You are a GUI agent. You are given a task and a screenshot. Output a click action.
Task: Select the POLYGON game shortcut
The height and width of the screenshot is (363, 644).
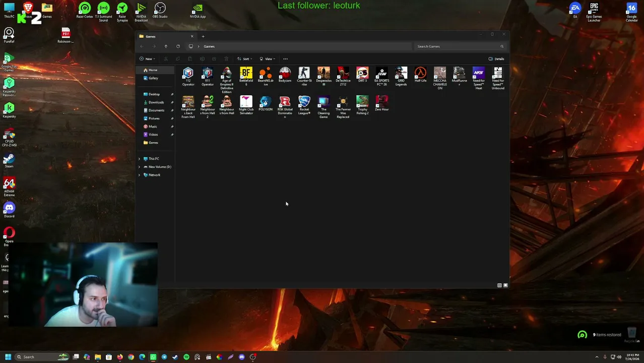point(266,104)
